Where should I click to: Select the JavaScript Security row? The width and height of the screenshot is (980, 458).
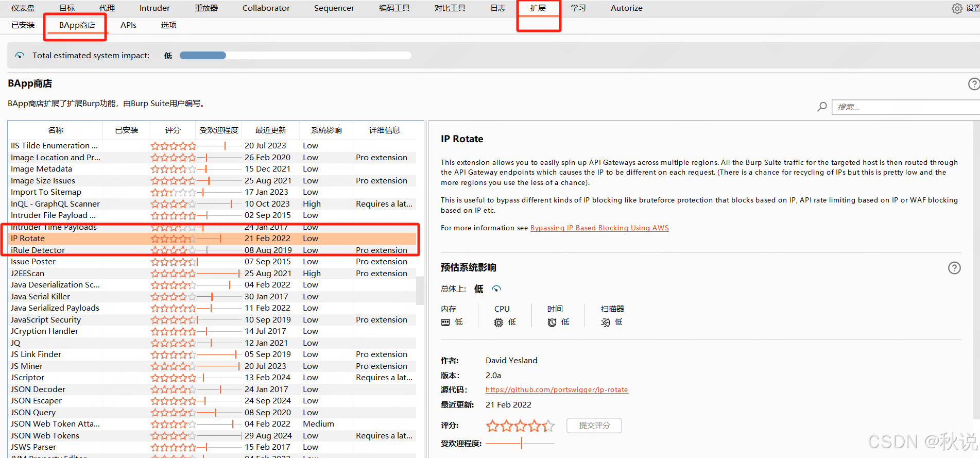click(x=212, y=320)
